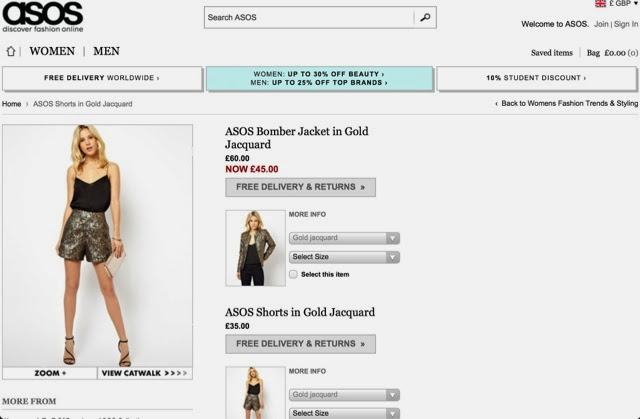Click the ZOOM + button
This screenshot has height=419, width=640.
[x=50, y=373]
